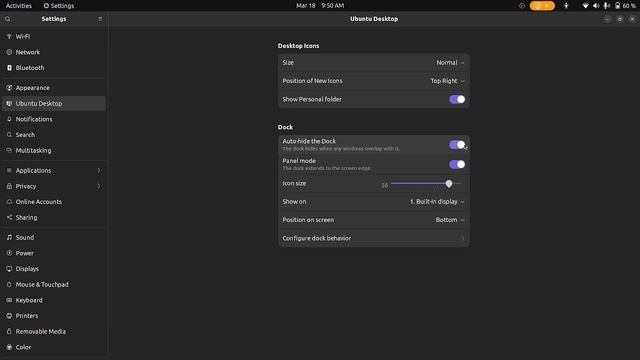Open Bluetooth settings page
The image size is (640, 360).
54,68
